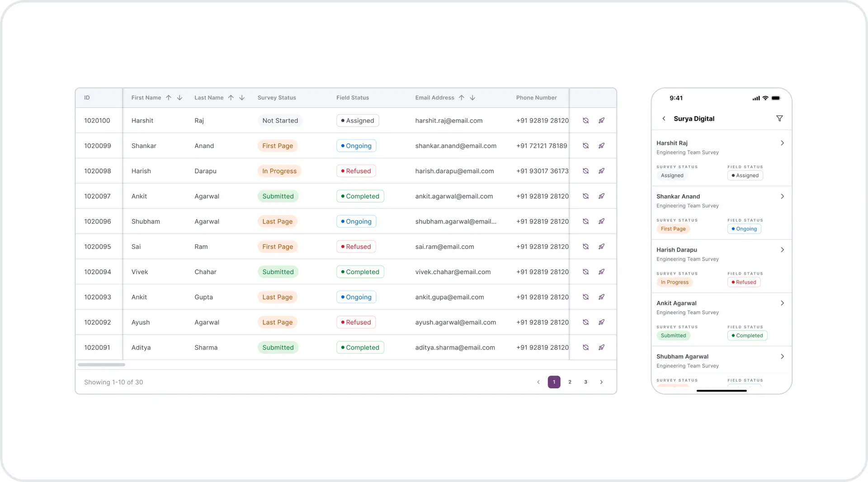The width and height of the screenshot is (868, 482).
Task: Click ID cell 1020094
Action: click(x=97, y=272)
